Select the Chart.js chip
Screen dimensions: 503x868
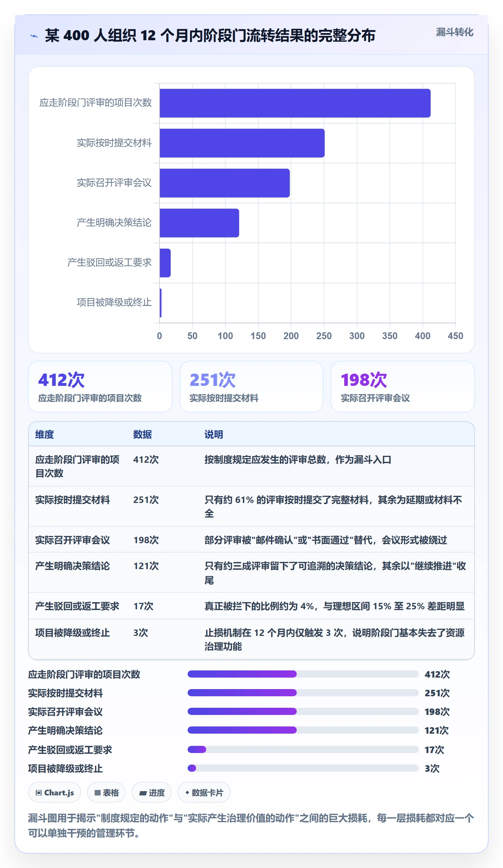pos(55,792)
